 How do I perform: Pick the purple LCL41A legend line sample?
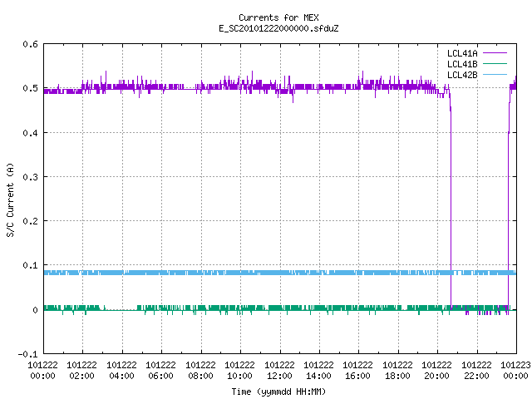pos(495,53)
